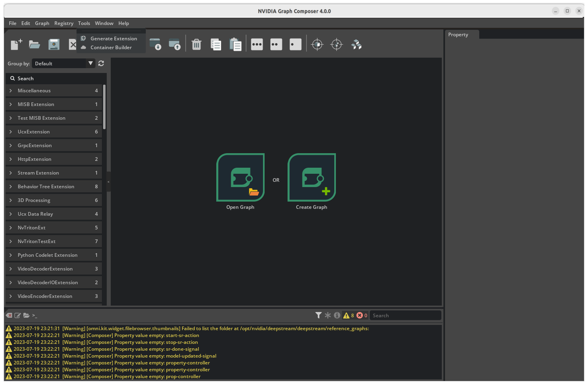Open the Help menu
This screenshot has width=588, height=385.
tap(124, 23)
